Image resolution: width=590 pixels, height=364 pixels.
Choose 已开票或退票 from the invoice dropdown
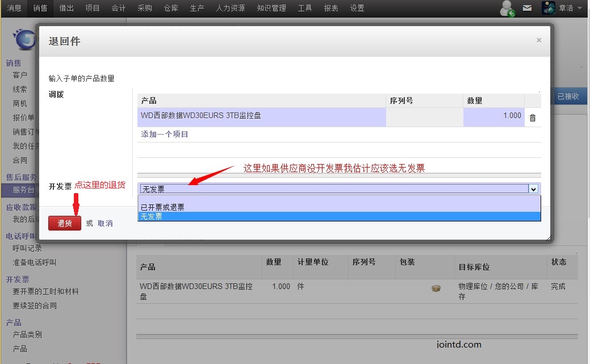click(x=162, y=207)
